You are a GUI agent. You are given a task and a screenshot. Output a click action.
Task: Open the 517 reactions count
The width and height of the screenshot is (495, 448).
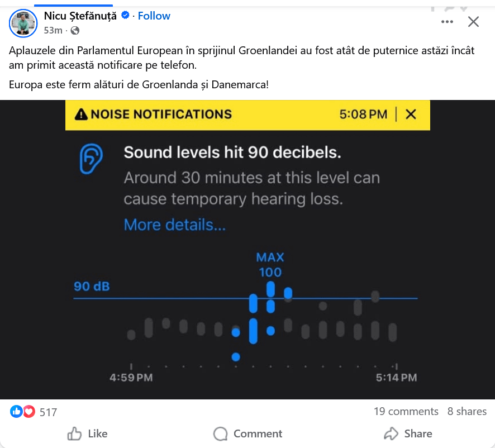(x=49, y=412)
